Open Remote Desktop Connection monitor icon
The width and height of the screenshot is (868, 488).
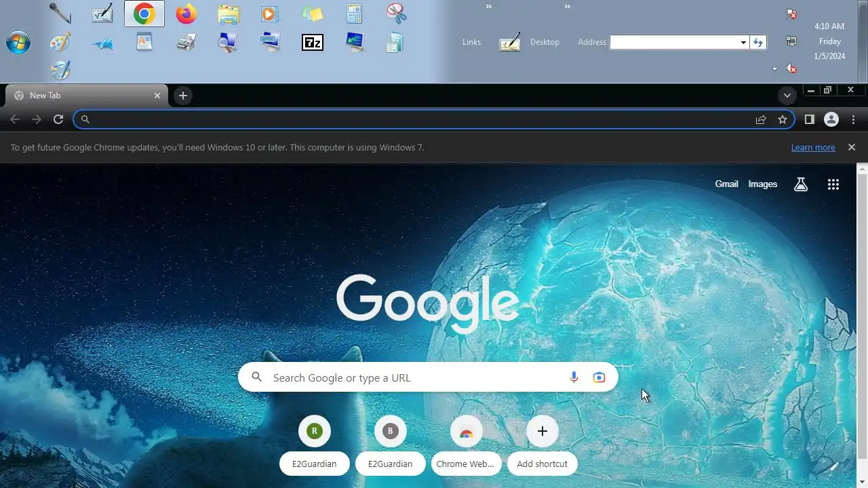[354, 42]
